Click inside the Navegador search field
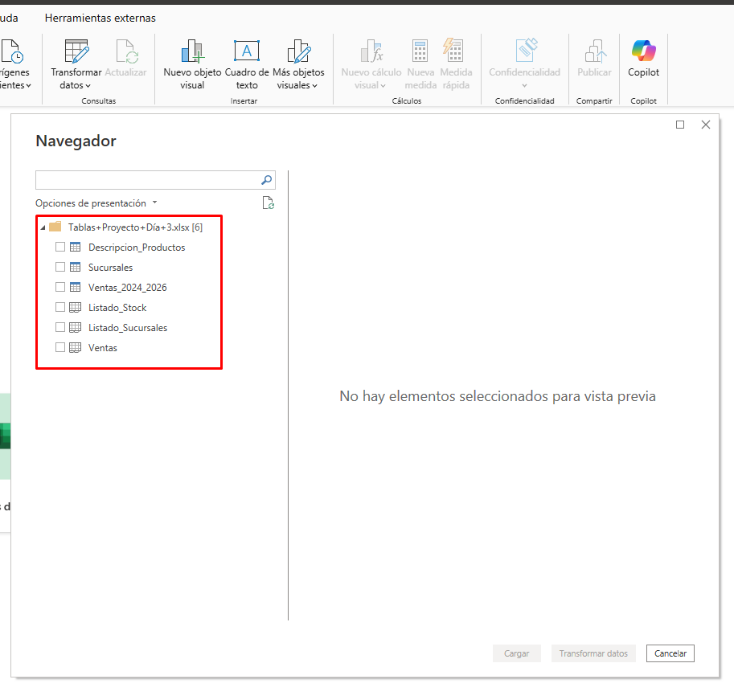The height and width of the screenshot is (700, 734). pyautogui.click(x=148, y=180)
